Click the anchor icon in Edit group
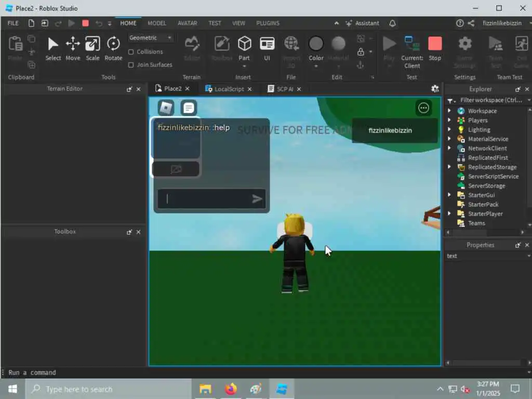Image resolution: width=532 pixels, height=399 pixels. tap(361, 65)
